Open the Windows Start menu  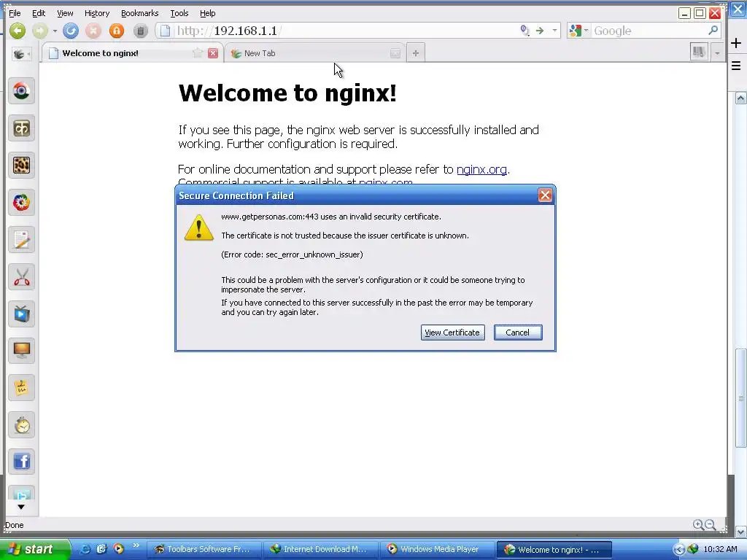34,549
